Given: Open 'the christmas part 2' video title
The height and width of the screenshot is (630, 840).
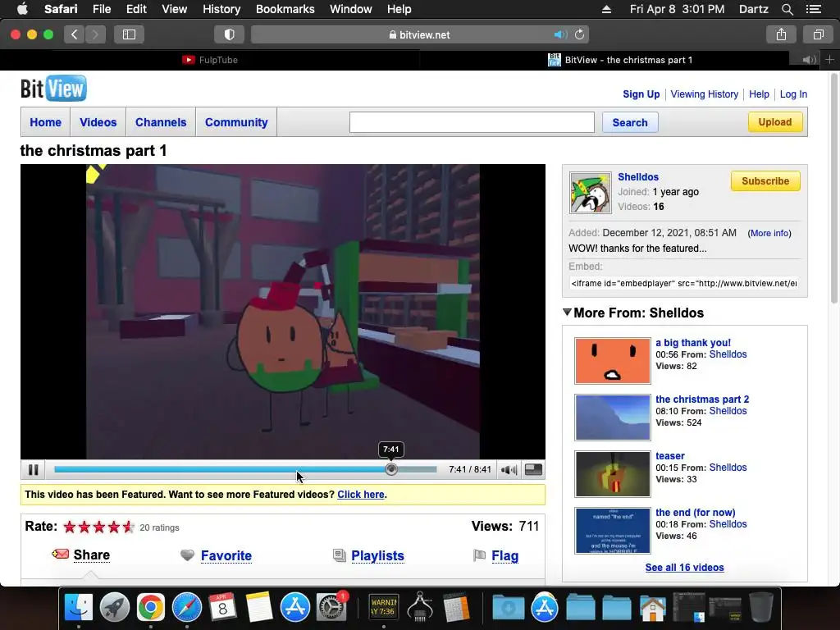Looking at the screenshot, I should 702,399.
